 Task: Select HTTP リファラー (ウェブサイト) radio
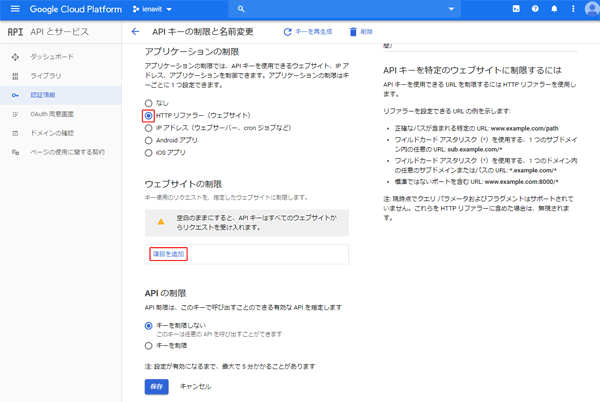pyautogui.click(x=148, y=116)
